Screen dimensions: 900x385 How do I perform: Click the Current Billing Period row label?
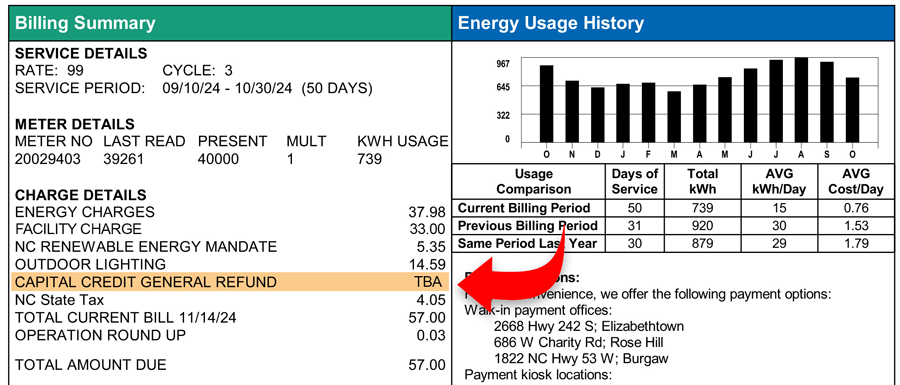(x=524, y=208)
